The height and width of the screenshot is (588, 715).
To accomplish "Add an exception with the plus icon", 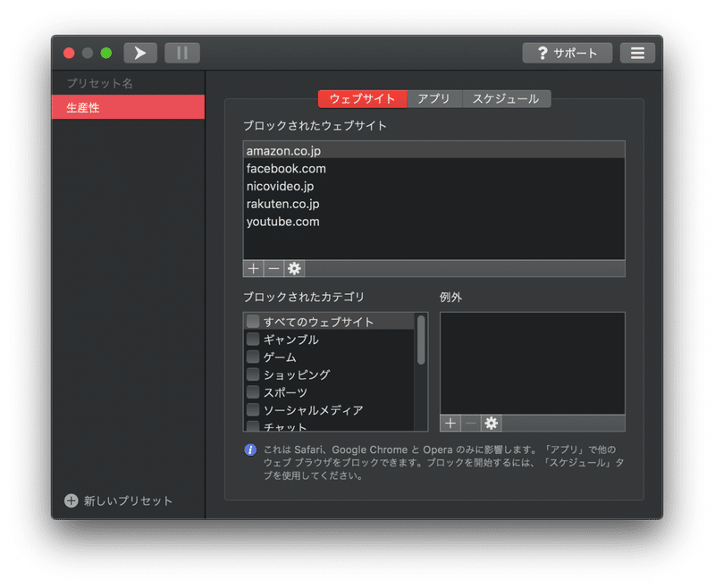I will pyautogui.click(x=450, y=423).
